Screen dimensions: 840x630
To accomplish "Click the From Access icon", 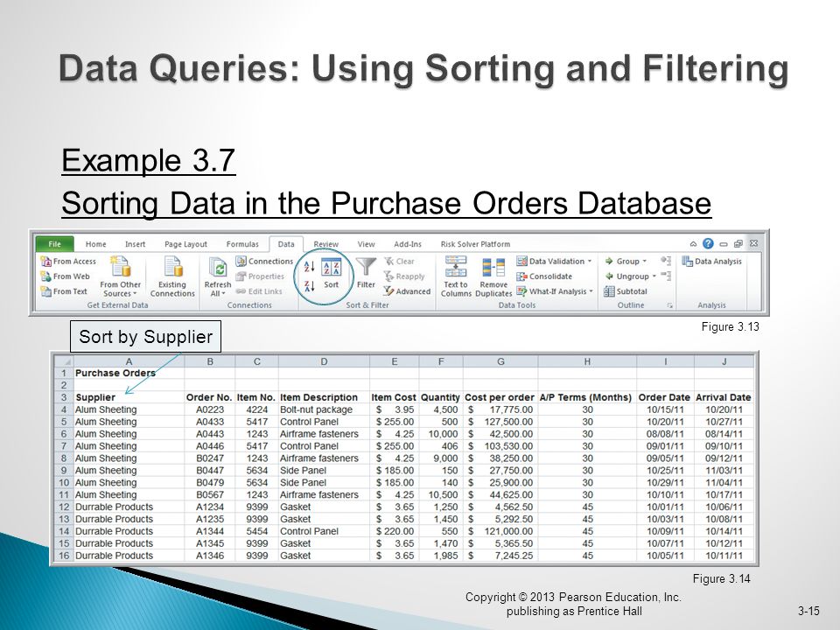I will coord(68,262).
